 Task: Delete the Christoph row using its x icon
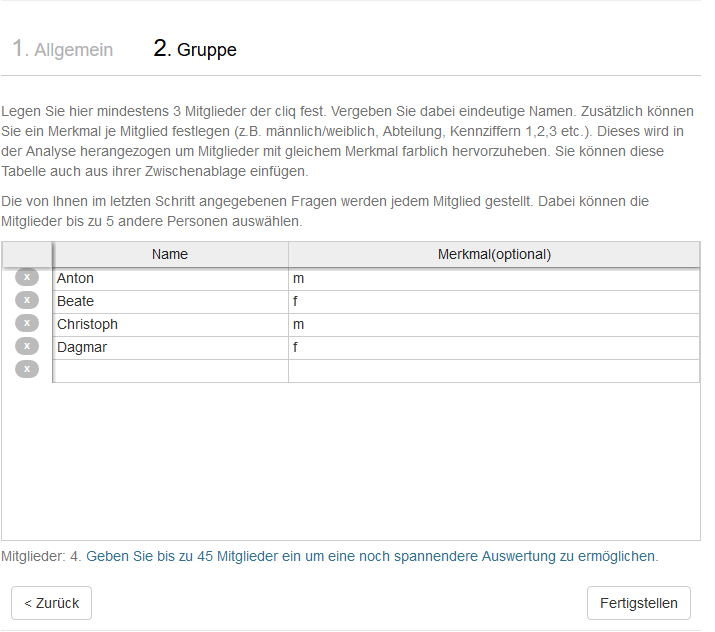click(27, 323)
